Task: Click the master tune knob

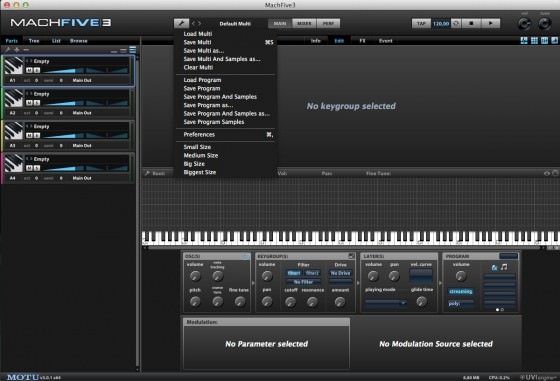Action: pyautogui.click(x=545, y=24)
